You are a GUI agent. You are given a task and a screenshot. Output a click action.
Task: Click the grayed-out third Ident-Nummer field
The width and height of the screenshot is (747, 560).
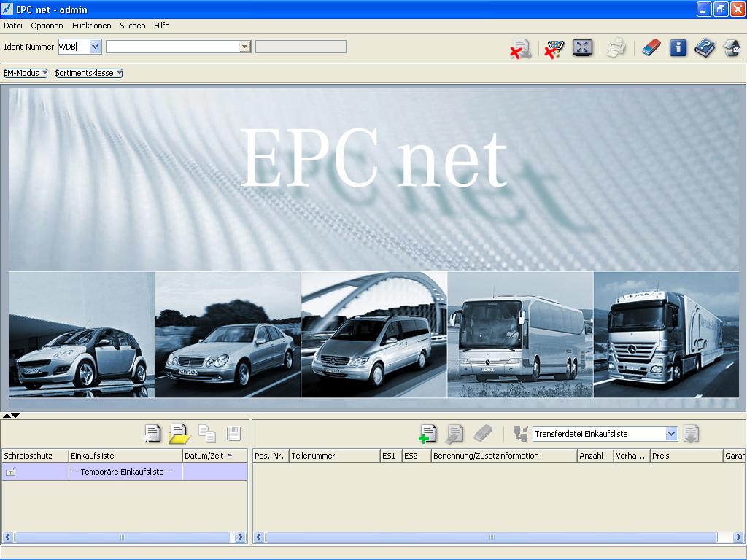pos(301,47)
